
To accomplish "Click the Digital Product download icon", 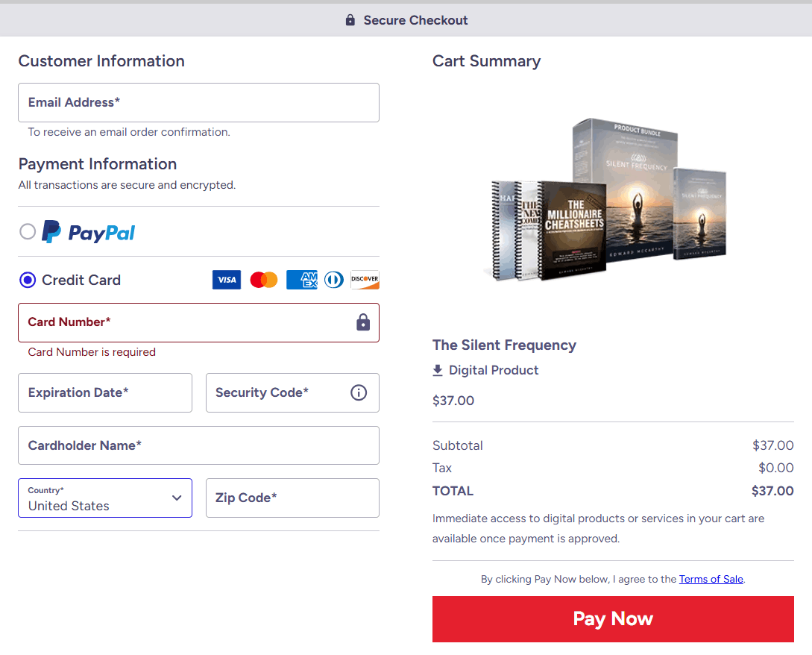I will tap(438, 370).
